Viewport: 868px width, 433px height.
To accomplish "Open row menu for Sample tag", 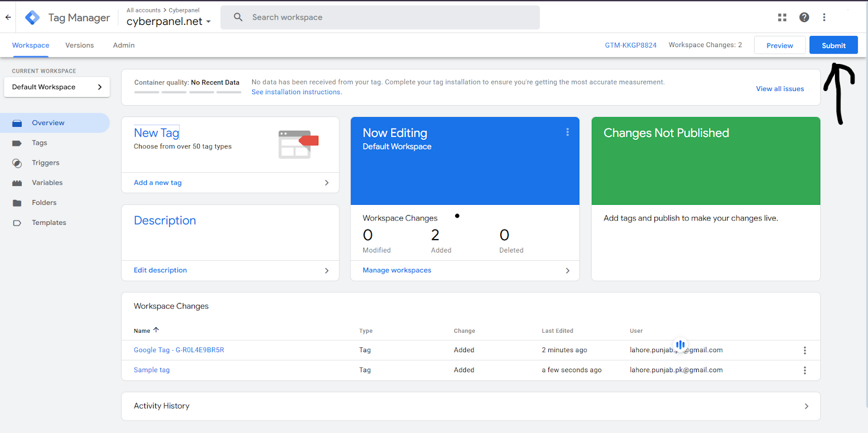I will tap(805, 370).
